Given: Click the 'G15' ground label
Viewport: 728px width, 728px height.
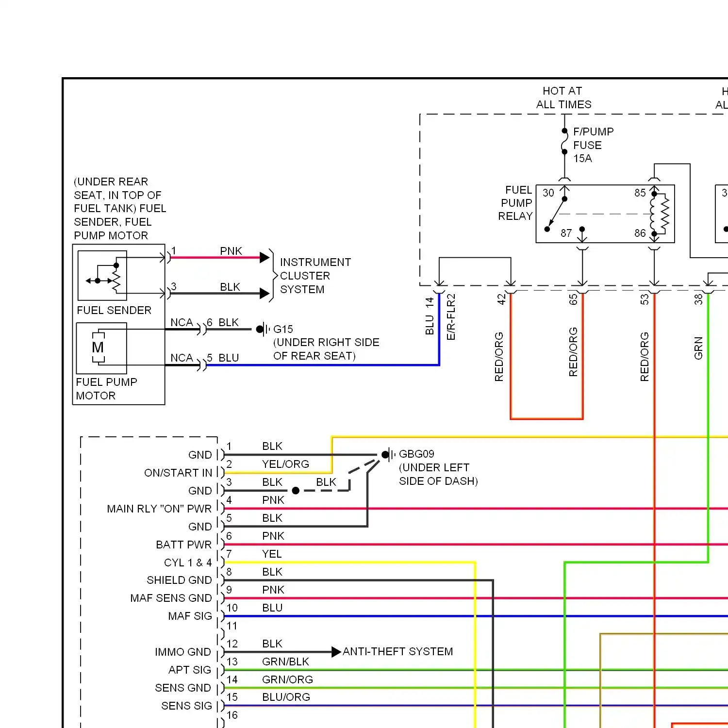Looking at the screenshot, I should coord(283,329).
